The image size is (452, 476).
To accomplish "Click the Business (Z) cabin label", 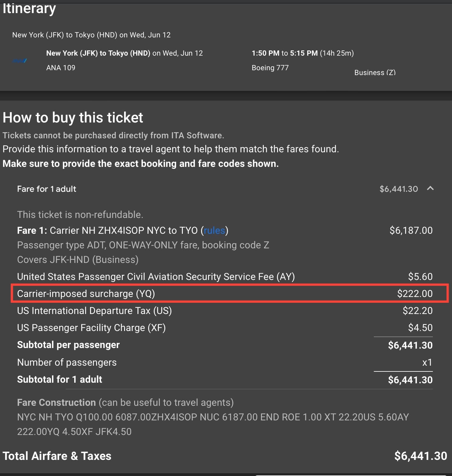I will 375,73.
